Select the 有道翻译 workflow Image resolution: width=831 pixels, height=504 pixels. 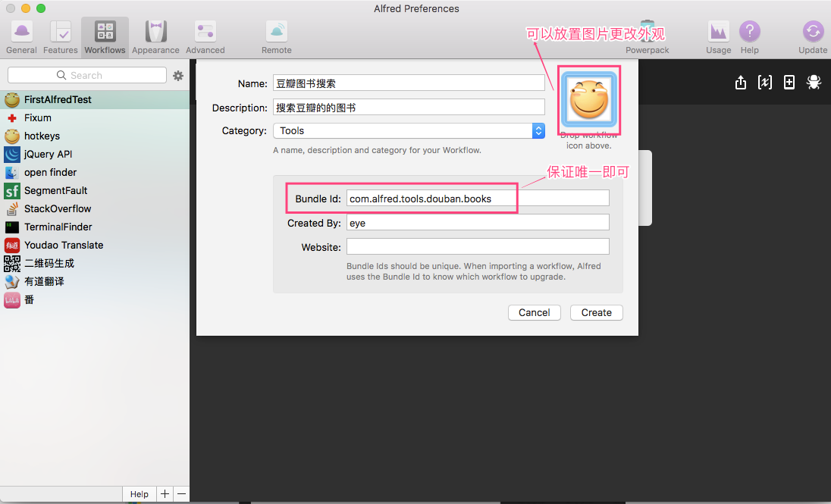click(95, 281)
